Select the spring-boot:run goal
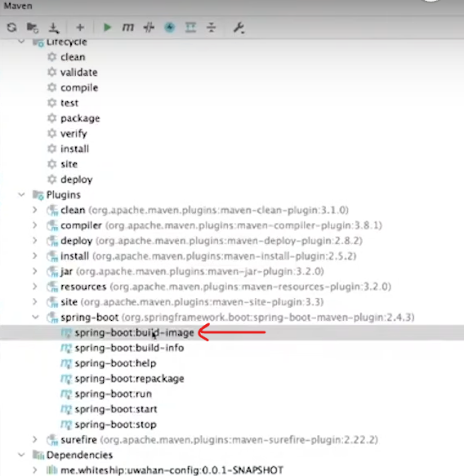The image size is (464, 476). [x=113, y=394]
